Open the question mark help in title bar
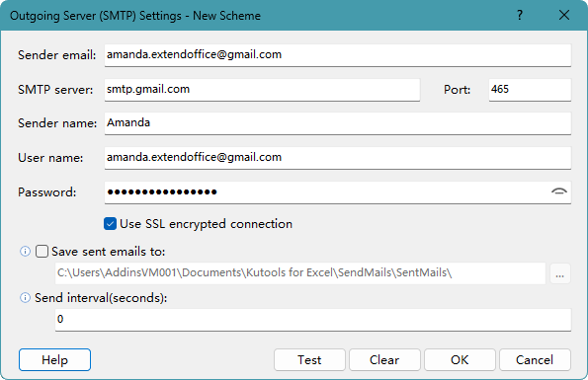The width and height of the screenshot is (588, 380). click(x=520, y=16)
